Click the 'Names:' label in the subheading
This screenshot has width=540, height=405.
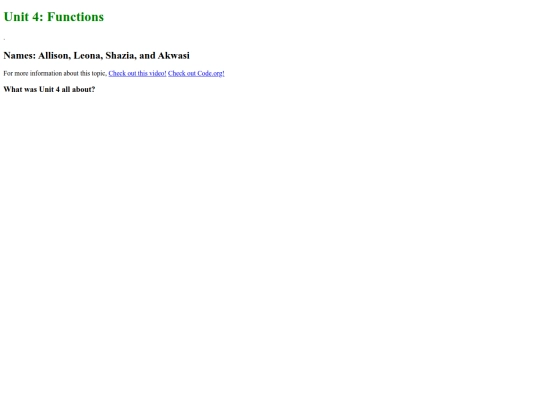click(x=20, y=55)
